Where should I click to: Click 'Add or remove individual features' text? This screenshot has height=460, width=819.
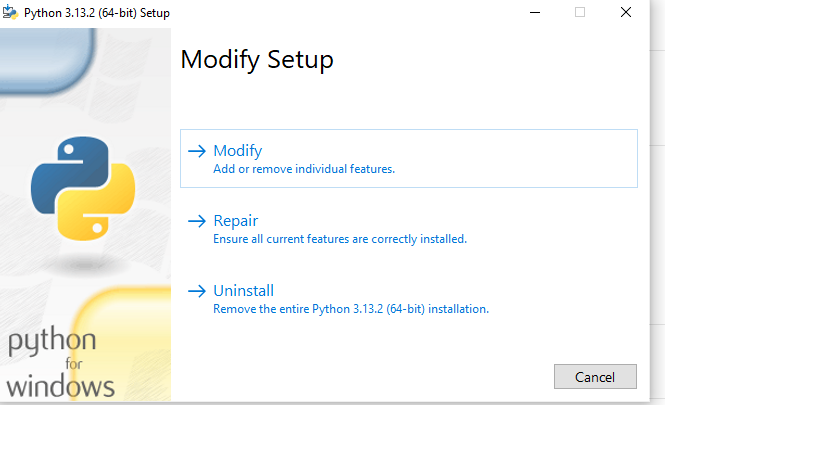click(x=304, y=169)
